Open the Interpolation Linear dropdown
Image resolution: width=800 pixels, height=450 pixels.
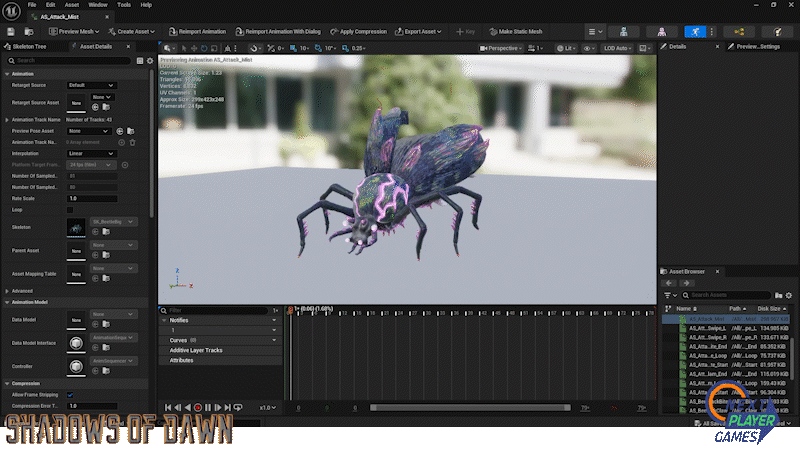pos(90,153)
